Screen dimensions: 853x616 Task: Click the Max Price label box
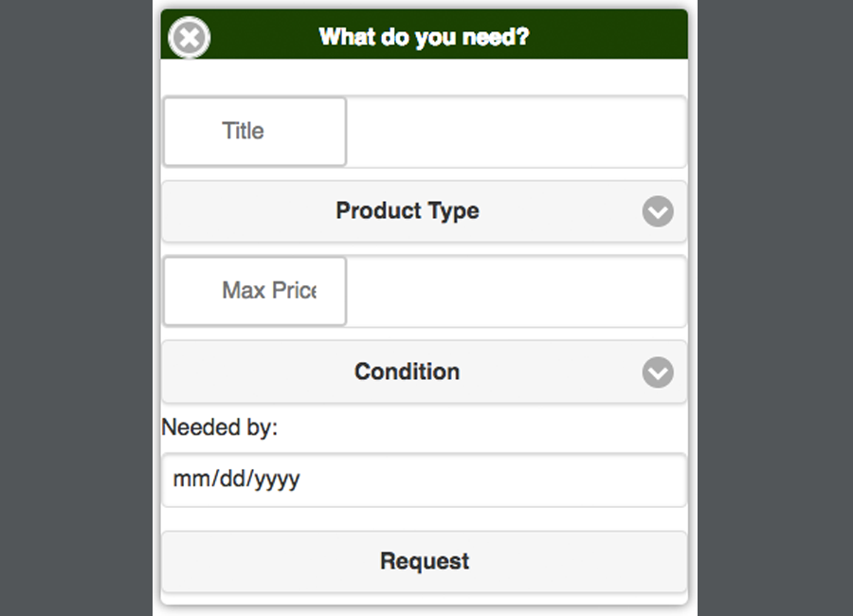point(254,291)
